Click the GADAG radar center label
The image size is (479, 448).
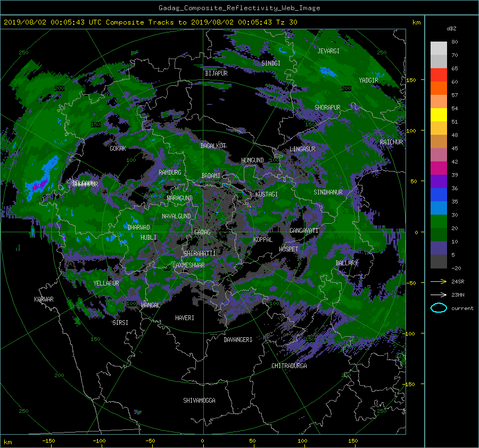(202, 232)
